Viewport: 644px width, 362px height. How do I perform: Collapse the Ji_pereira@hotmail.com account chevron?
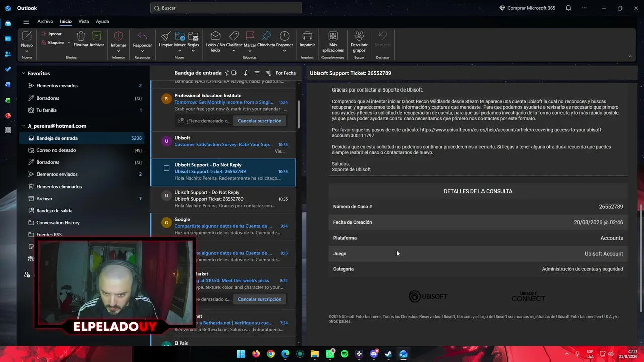pyautogui.click(x=23, y=126)
